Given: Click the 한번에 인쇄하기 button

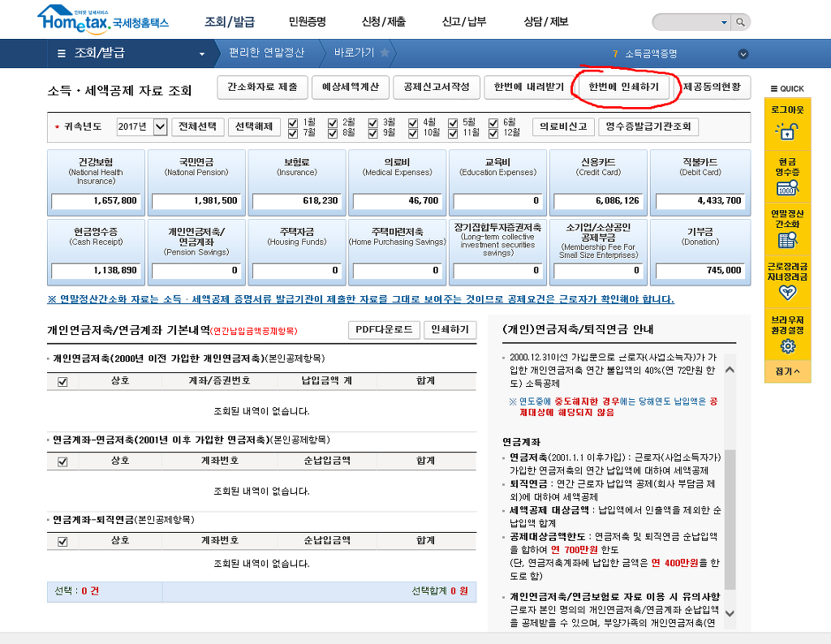Looking at the screenshot, I should pos(623,87).
